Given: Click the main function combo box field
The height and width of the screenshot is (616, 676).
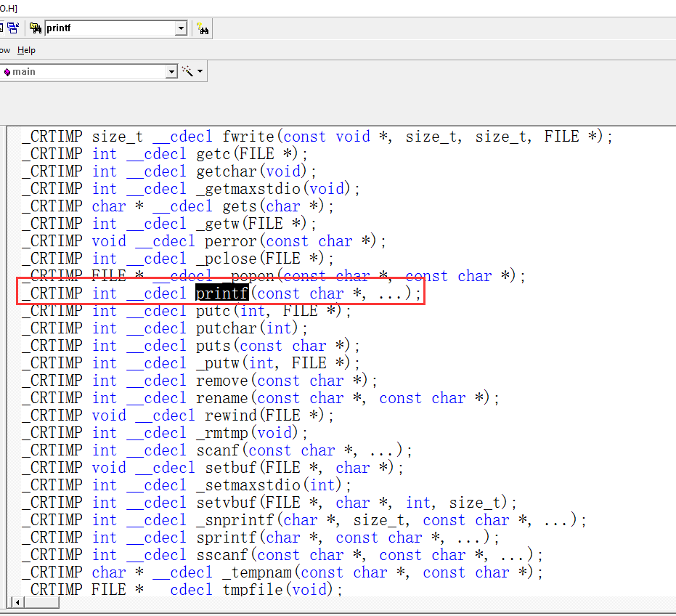Looking at the screenshot, I should pos(87,71).
